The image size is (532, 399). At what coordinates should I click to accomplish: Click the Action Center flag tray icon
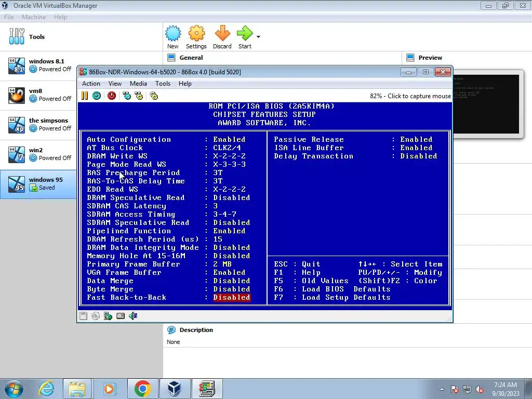coord(455,390)
